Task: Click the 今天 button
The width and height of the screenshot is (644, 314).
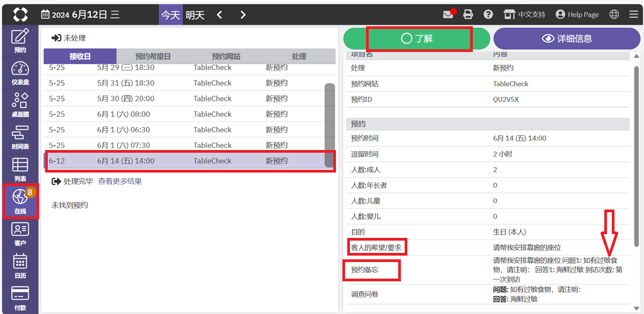Action: [171, 14]
